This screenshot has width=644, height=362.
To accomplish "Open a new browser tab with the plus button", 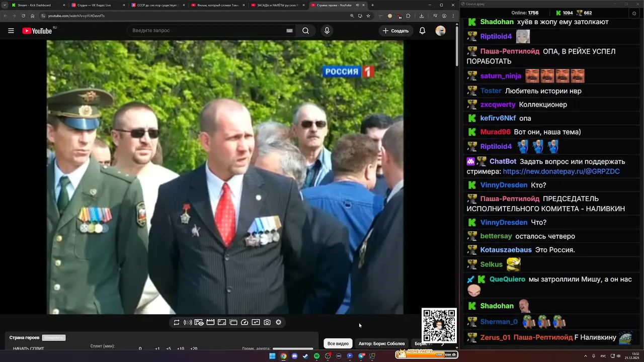I will pyautogui.click(x=372, y=5).
